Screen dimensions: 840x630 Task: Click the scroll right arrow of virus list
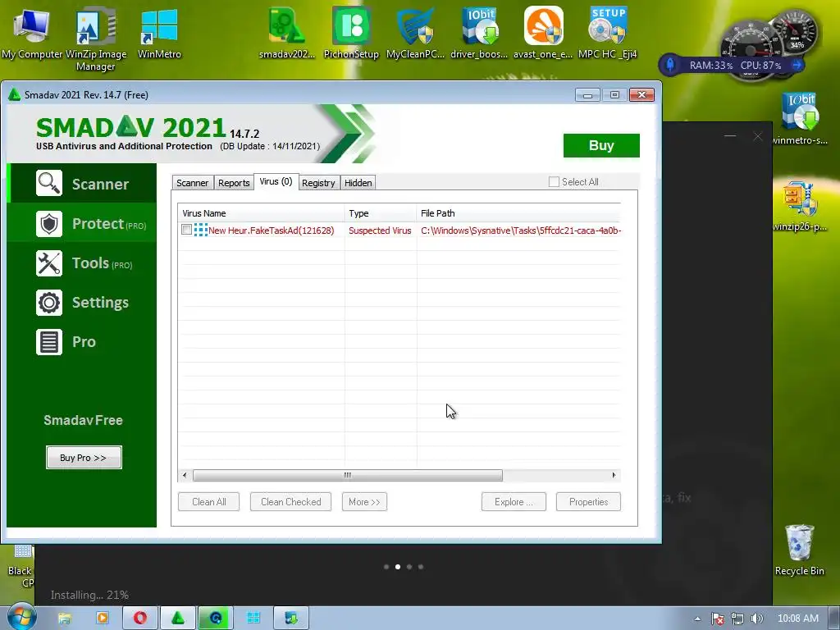[614, 475]
